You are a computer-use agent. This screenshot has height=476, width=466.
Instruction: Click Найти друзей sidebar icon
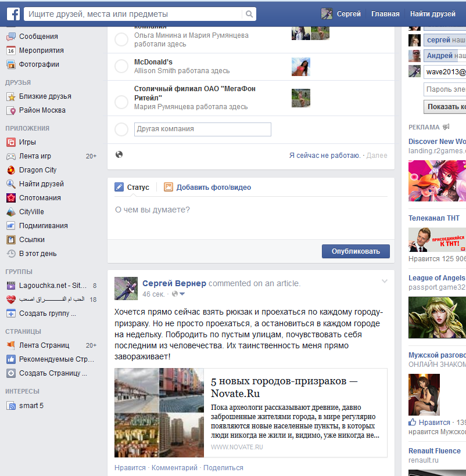(x=11, y=184)
